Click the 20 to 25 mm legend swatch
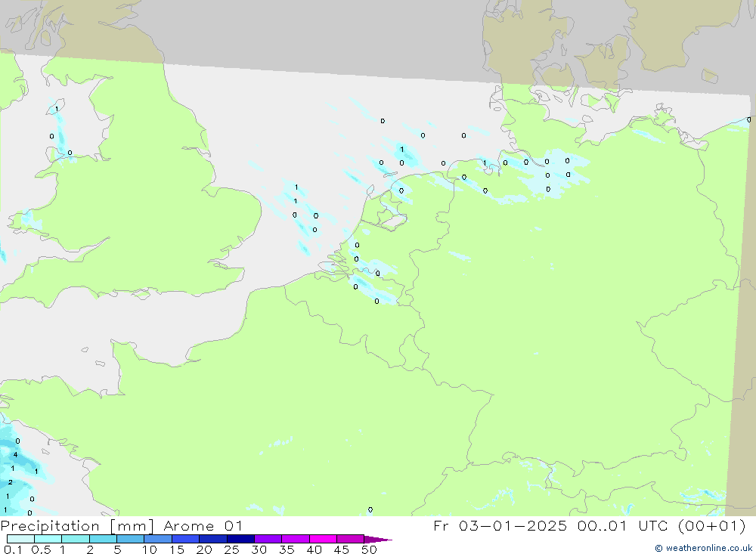This screenshot has width=756, height=554. 212,539
